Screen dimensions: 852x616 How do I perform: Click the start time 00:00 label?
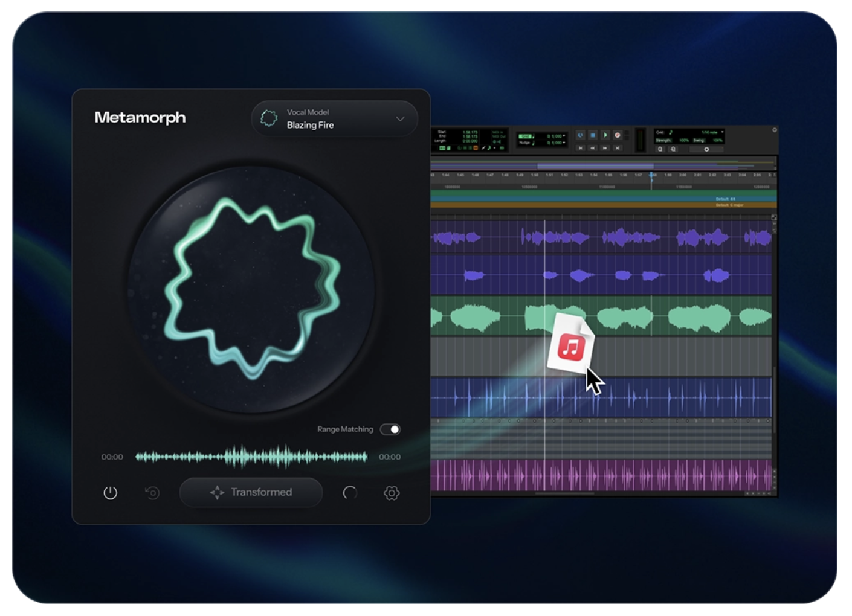click(x=112, y=457)
